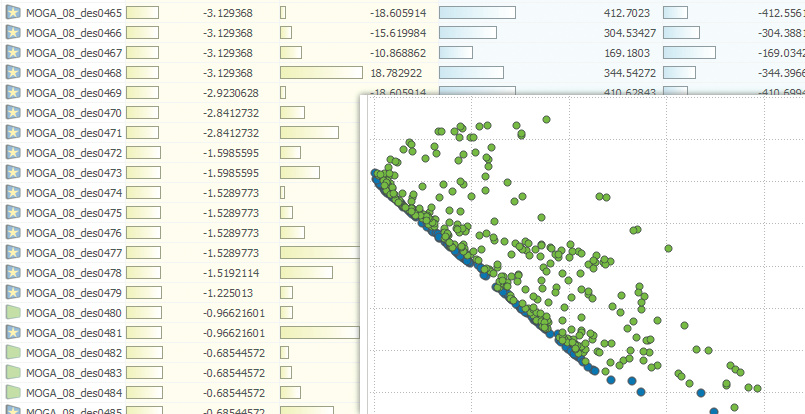The height and width of the screenshot is (414, 805).
Task: Click the green tag icon beside MOGA_08_des0483
Action: (13, 372)
